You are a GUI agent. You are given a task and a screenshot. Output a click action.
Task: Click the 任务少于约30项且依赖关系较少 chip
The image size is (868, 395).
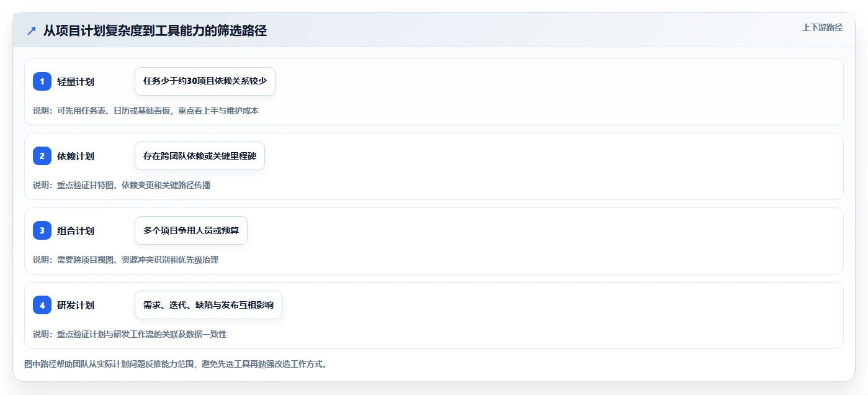click(x=205, y=81)
